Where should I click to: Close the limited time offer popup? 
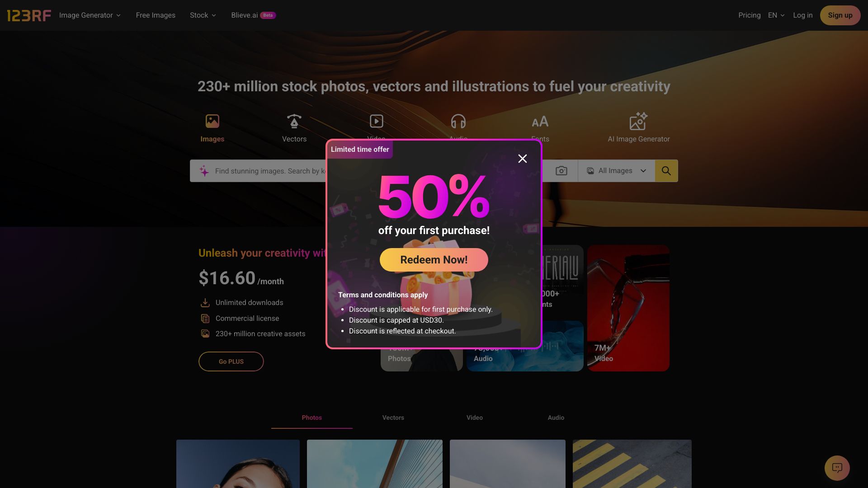(523, 159)
